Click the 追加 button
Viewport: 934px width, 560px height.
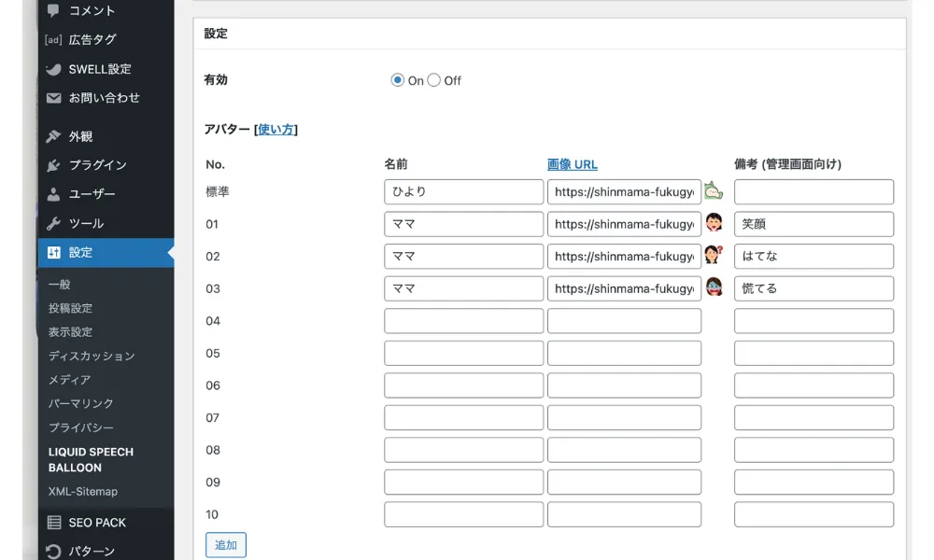226,545
